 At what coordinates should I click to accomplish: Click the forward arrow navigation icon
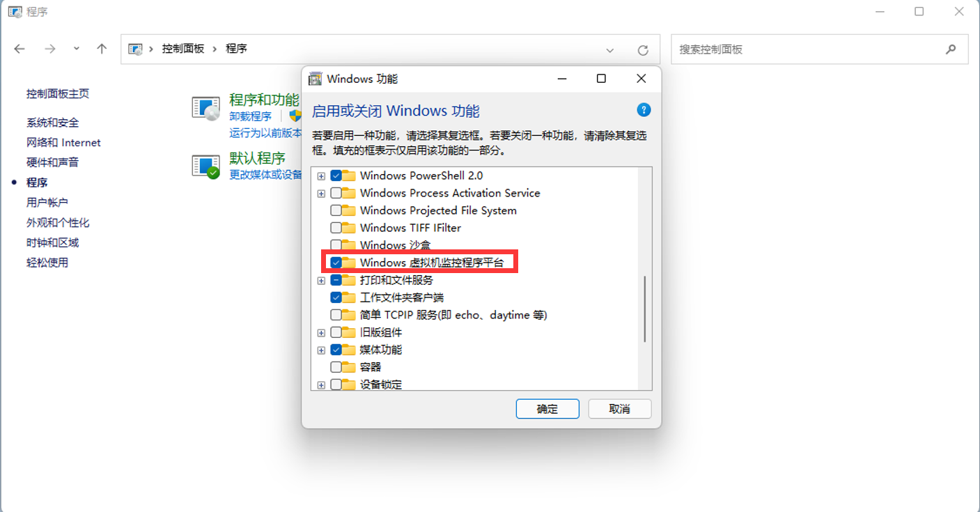[50, 49]
